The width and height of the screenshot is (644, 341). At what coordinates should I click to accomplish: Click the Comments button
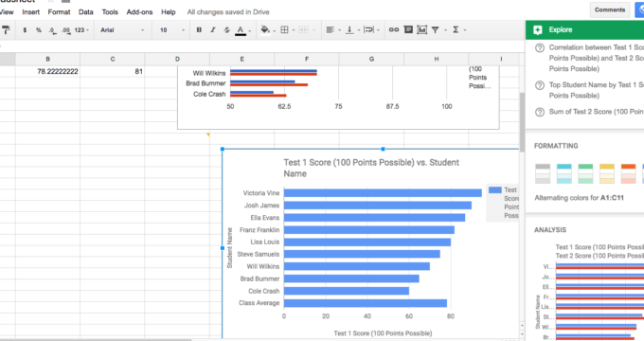[610, 9]
